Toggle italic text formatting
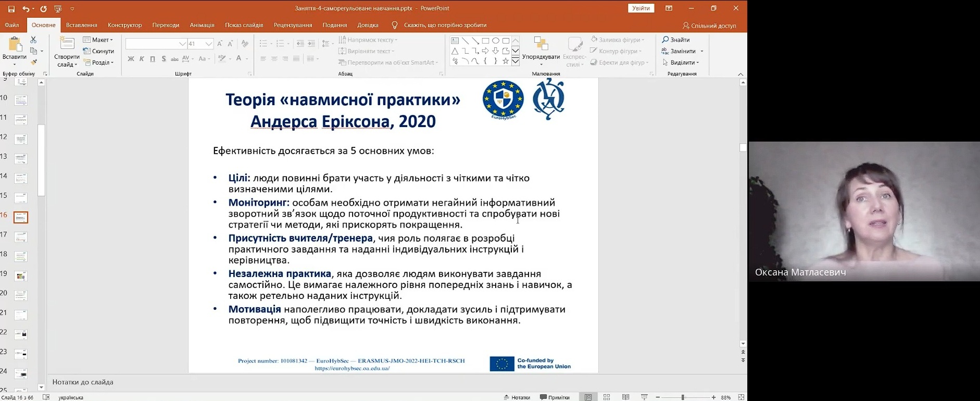Image resolution: width=980 pixels, height=401 pixels. click(142, 59)
